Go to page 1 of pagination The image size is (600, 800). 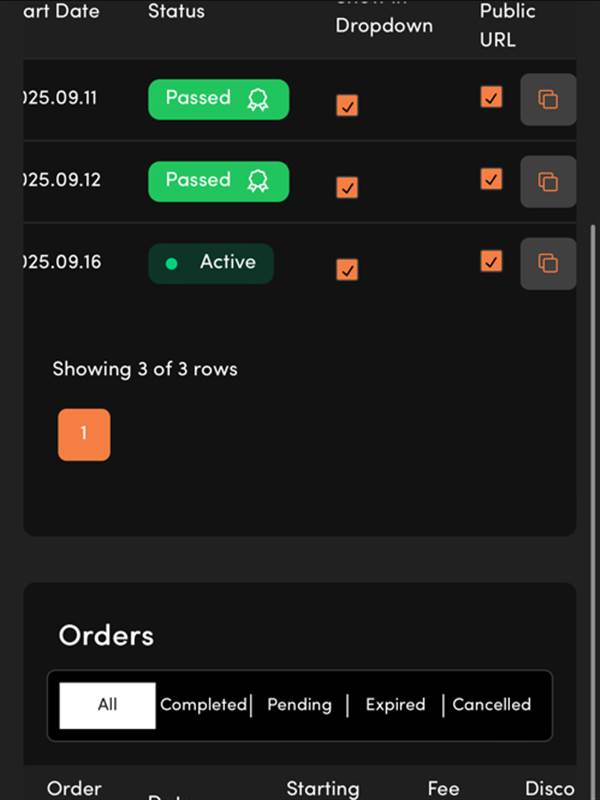(84, 435)
